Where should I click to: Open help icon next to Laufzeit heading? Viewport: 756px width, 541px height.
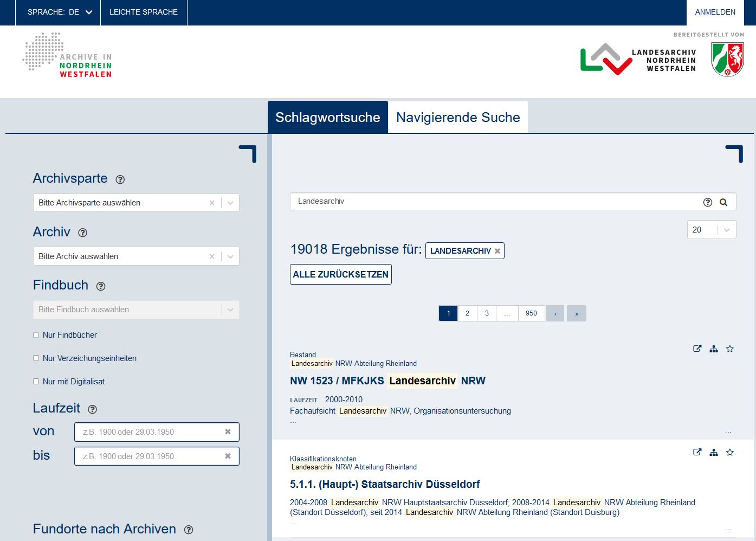point(92,409)
